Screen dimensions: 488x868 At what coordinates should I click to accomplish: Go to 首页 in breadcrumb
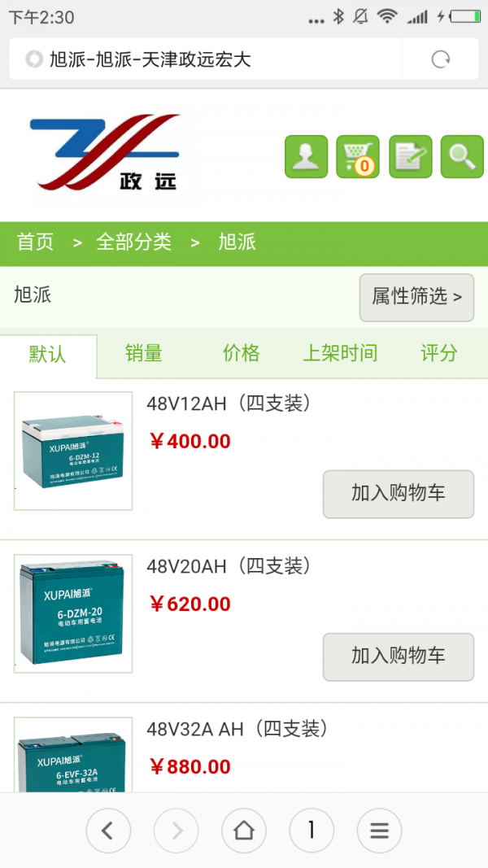[36, 242]
